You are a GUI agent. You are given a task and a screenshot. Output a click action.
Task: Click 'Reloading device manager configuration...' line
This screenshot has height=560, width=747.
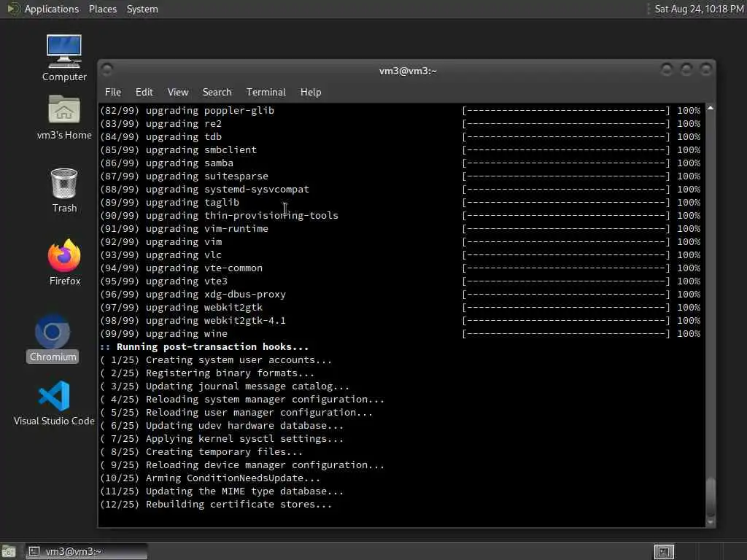(242, 464)
